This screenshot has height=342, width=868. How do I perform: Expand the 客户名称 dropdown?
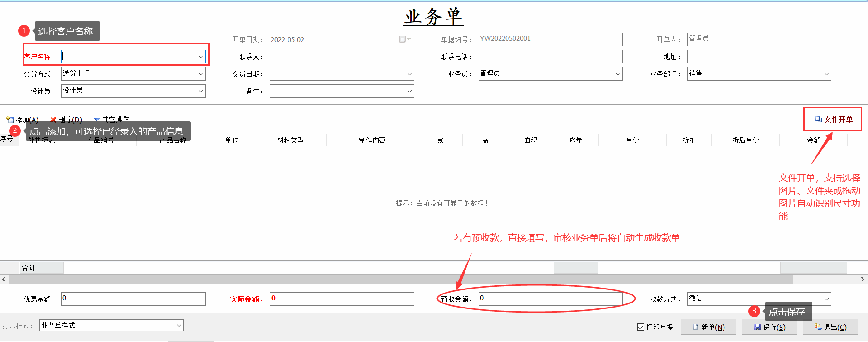point(201,57)
